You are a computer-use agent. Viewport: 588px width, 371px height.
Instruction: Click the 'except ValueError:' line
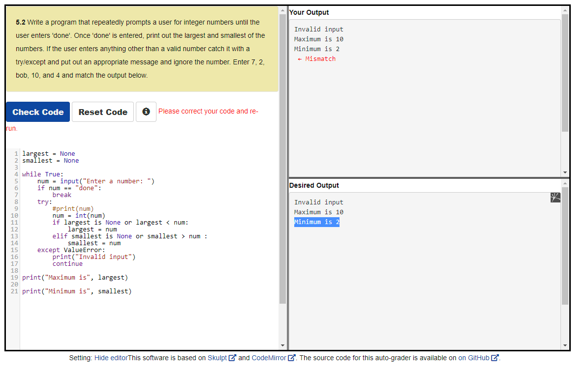tap(71, 250)
